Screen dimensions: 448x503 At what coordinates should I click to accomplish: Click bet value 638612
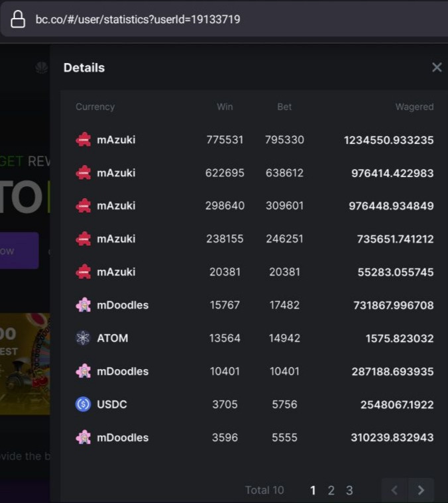pyautogui.click(x=284, y=173)
